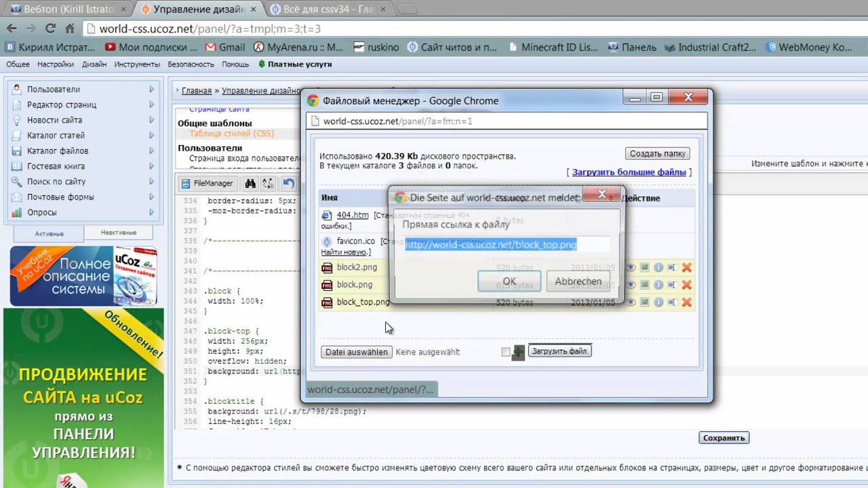Click the browser back arrow
The height and width of the screenshot is (488, 868).
point(12,28)
